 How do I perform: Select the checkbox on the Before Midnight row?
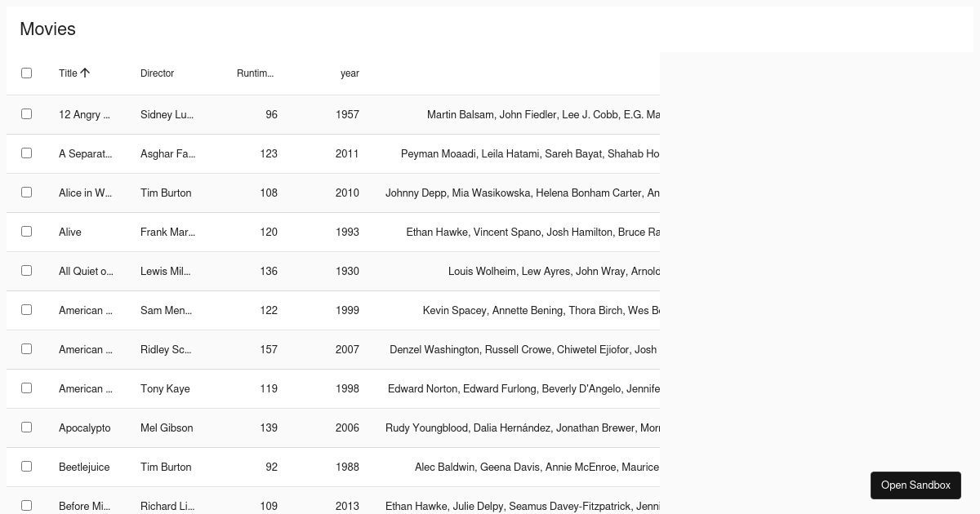pyautogui.click(x=26, y=505)
